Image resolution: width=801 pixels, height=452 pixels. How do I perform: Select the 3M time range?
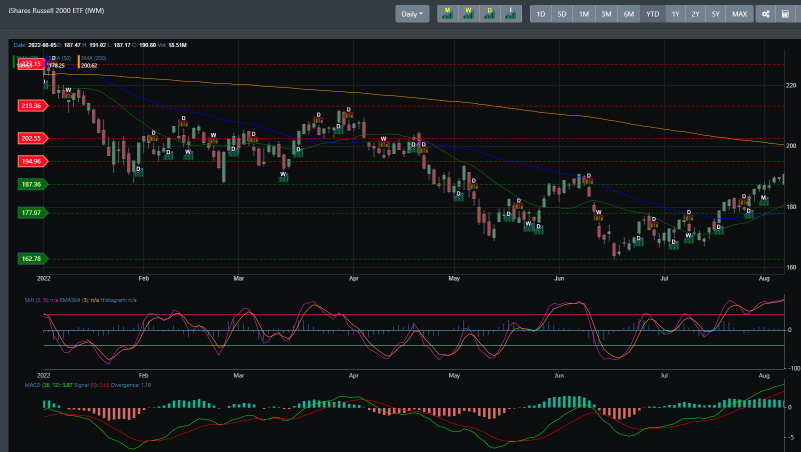(x=606, y=14)
